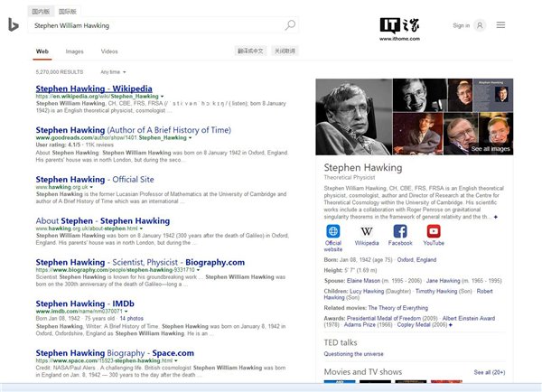Open the Jane Hawking spouse link

pyautogui.click(x=444, y=281)
